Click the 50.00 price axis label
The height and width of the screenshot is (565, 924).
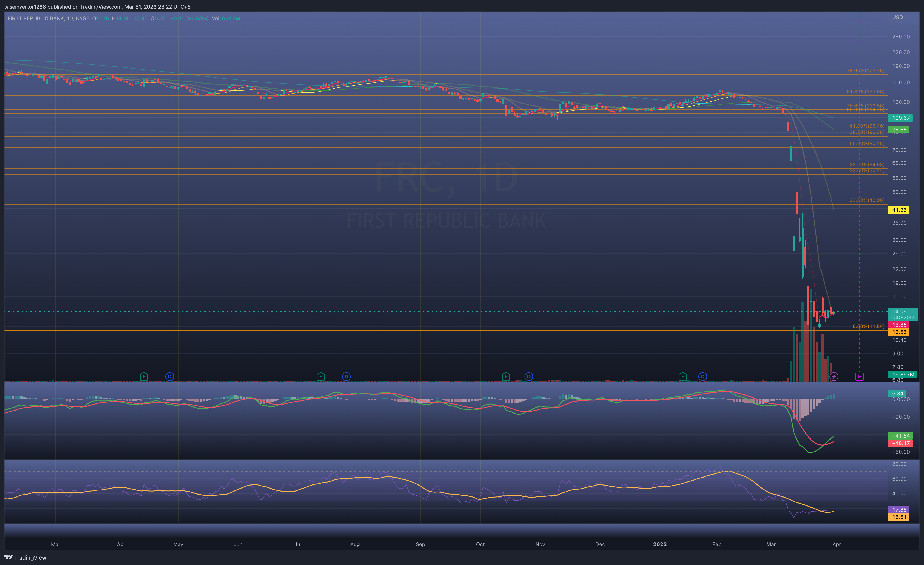(x=899, y=192)
